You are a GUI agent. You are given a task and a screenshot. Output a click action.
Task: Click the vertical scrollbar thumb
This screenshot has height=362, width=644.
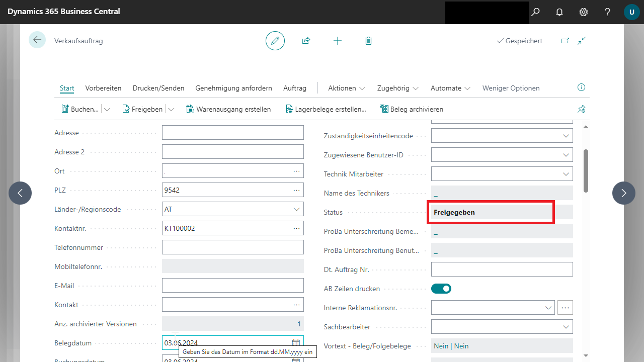[x=586, y=170]
